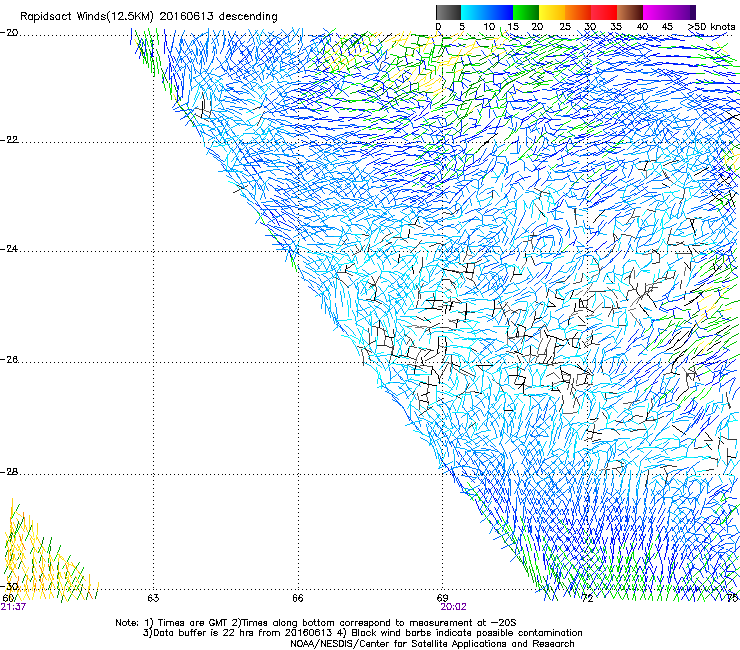Click the longitude axis label '66'
Viewport: 740px width, 650px height.
coord(298,598)
